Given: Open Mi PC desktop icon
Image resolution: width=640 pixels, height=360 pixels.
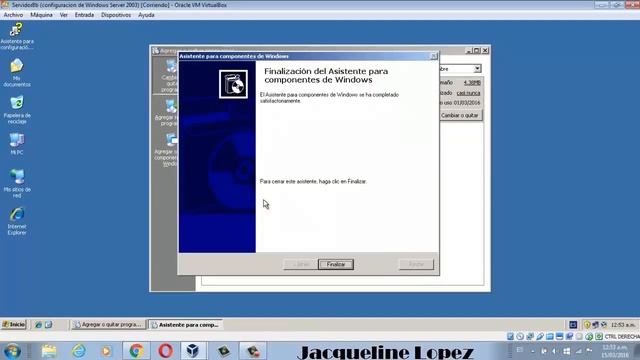Looking at the screenshot, I should 17,144.
